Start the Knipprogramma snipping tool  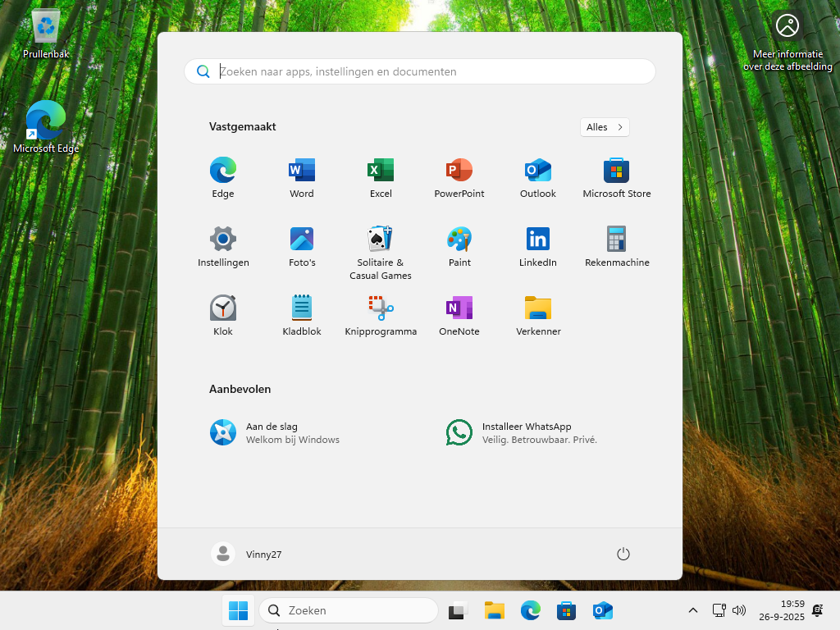click(381, 316)
